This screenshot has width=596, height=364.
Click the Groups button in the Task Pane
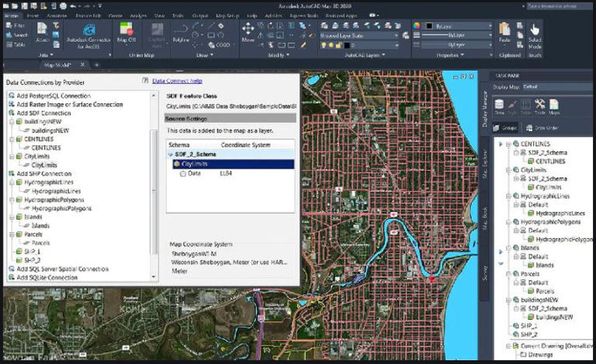(x=505, y=127)
